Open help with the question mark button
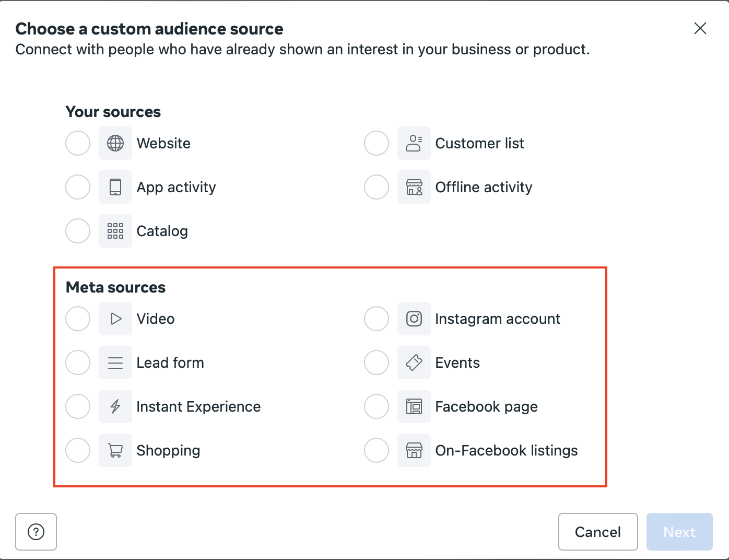 tap(36, 532)
